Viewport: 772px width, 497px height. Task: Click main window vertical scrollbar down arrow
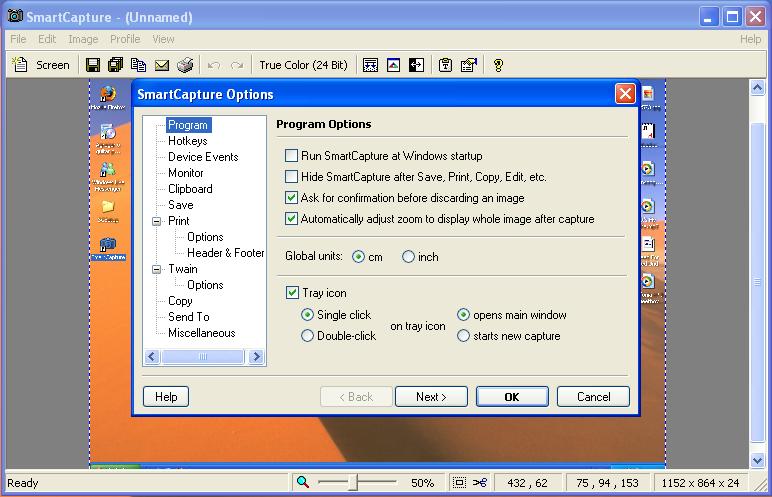pyautogui.click(x=757, y=461)
